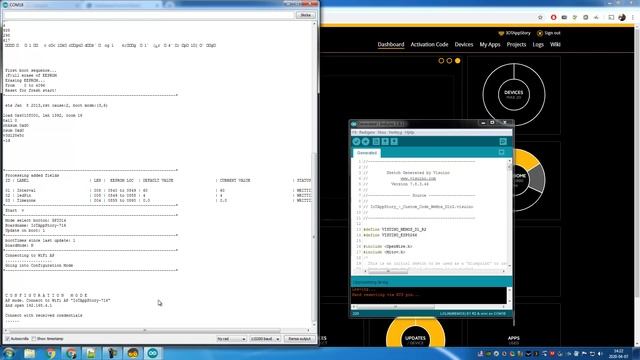Select the first carousel dot on dashboard

point(441,61)
